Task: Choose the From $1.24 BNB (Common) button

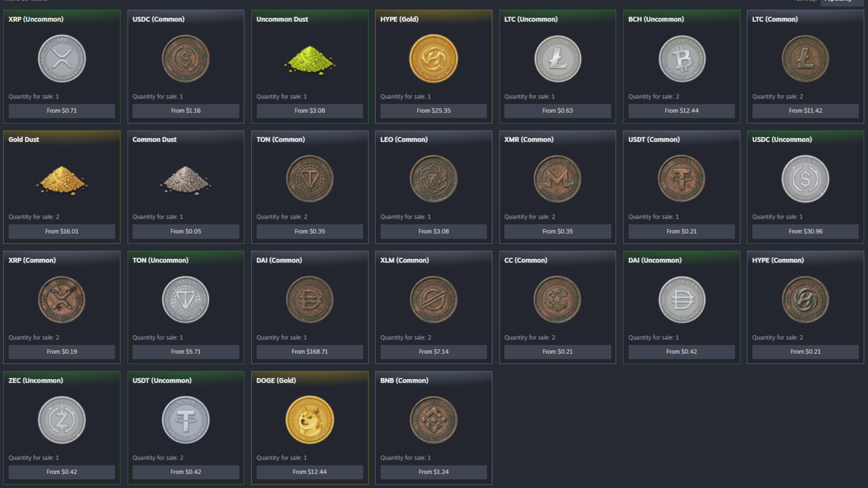Action: (x=434, y=472)
